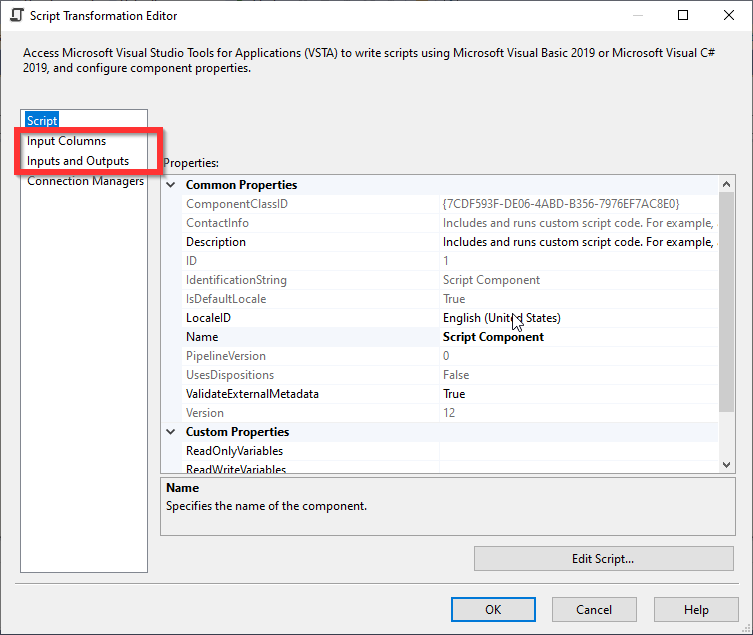Change the ValidateExternalMetadata True value
The width and height of the screenshot is (753, 635).
(578, 394)
